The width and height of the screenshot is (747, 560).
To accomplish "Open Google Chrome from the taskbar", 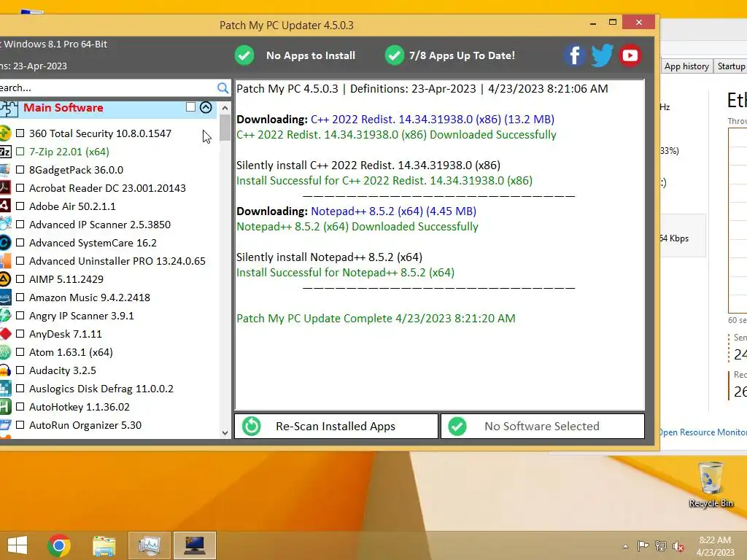I will [59, 545].
